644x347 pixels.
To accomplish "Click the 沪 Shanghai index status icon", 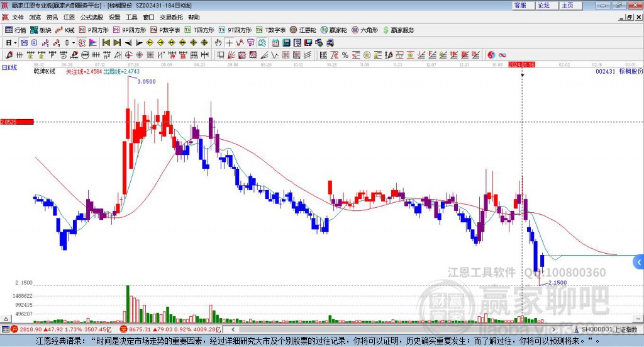I will 14,329.
